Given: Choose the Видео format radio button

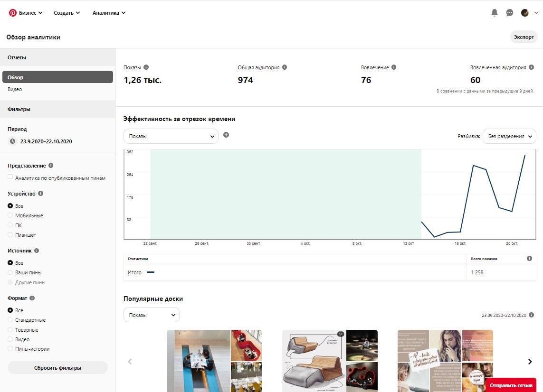Looking at the screenshot, I should coord(10,339).
